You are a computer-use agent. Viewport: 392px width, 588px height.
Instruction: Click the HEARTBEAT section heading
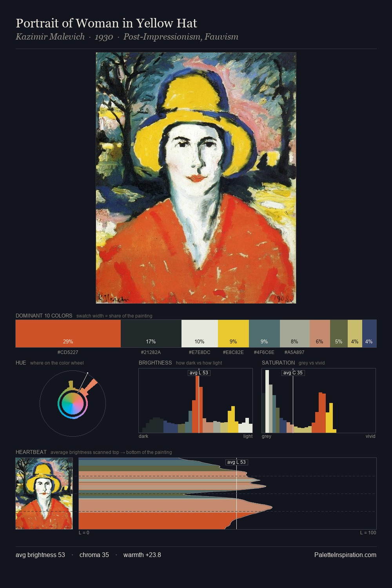(31, 452)
